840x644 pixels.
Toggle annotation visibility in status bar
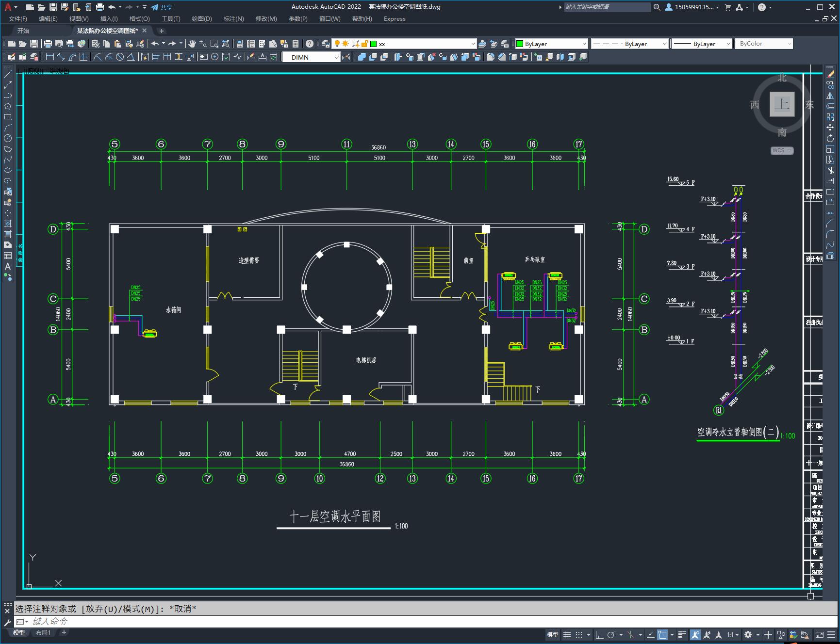tap(695, 634)
